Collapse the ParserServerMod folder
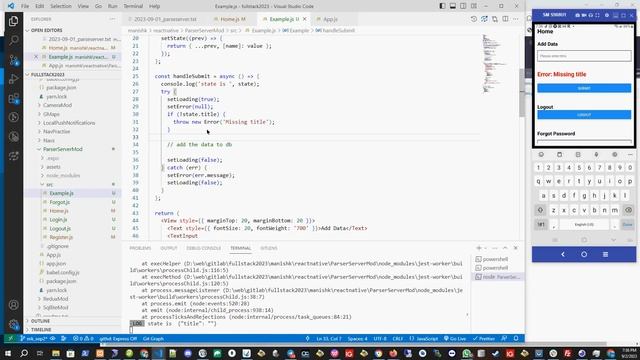The width and height of the screenshot is (640, 360). (x=62, y=149)
